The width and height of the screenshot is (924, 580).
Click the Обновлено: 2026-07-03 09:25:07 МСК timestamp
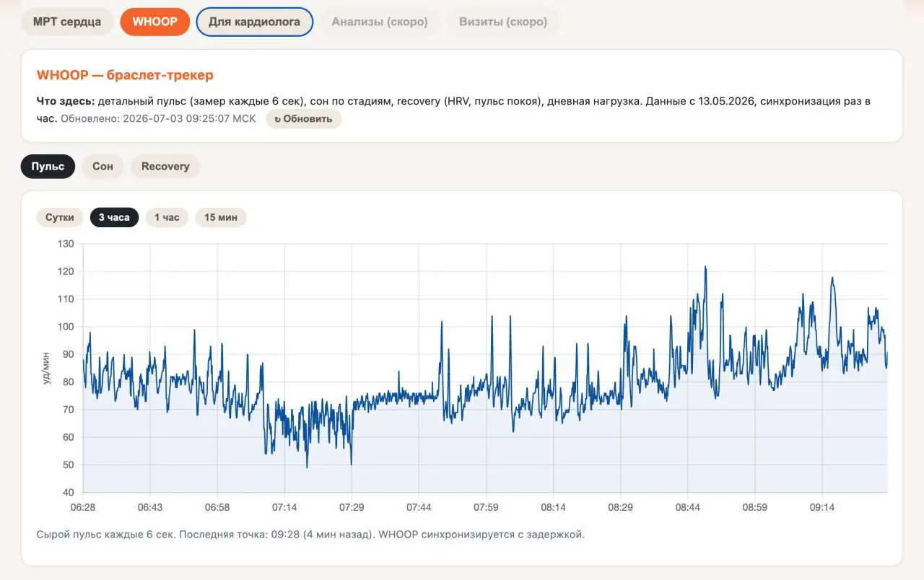[158, 118]
